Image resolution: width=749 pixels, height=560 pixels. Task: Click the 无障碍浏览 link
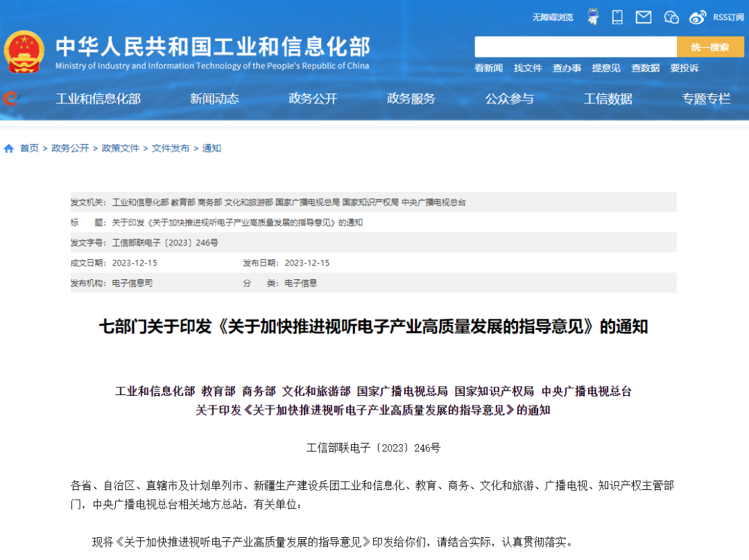(x=553, y=17)
